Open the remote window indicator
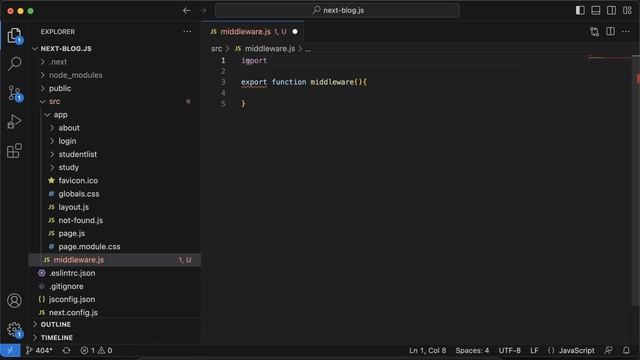This screenshot has height=360, width=640. coord(10,350)
